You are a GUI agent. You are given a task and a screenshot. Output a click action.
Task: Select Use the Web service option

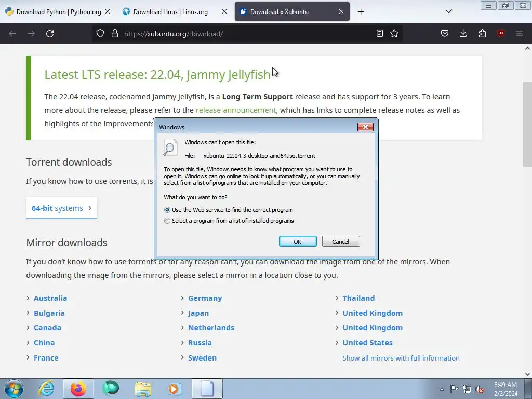[229, 210]
